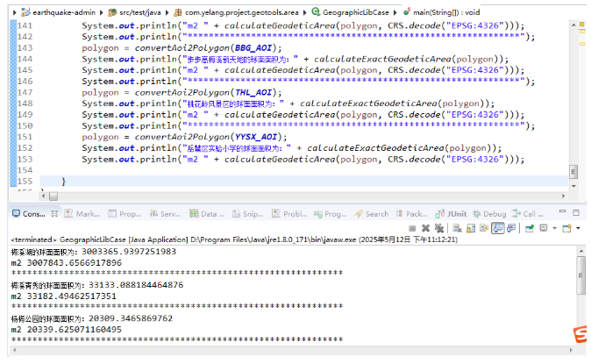
Task: Click editor horizontal scrollbar right arrow
Action: coord(564,196)
